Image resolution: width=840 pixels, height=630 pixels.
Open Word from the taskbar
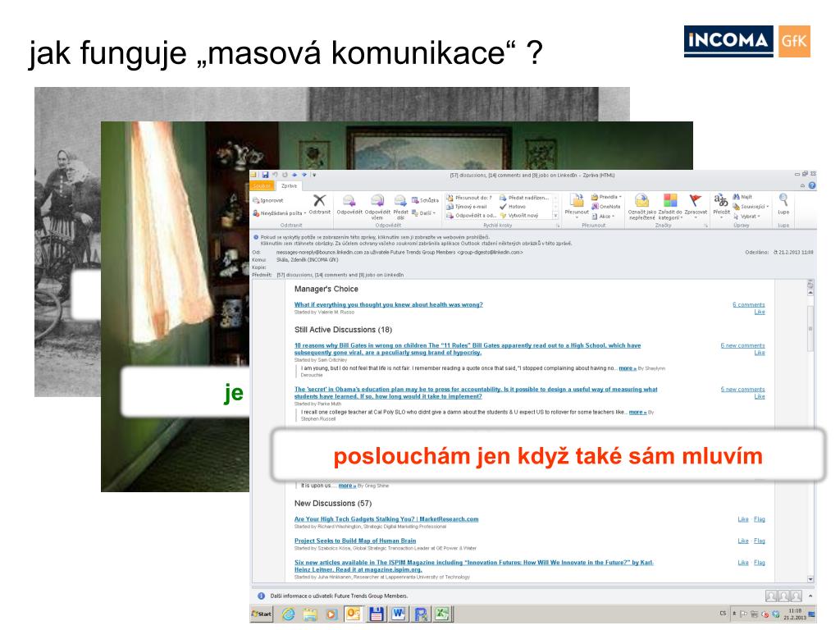[x=398, y=614]
